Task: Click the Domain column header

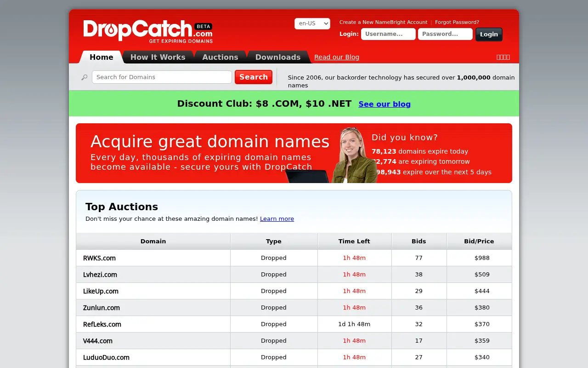Action: [153, 241]
